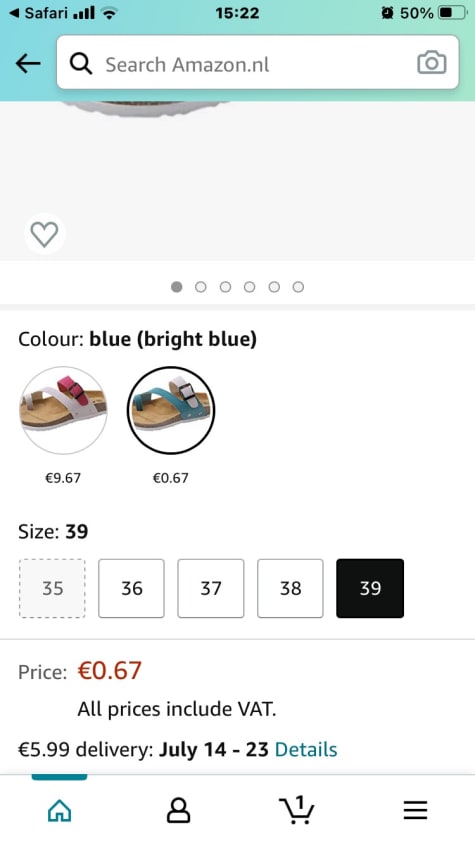Select size 36
475x845 pixels.
(132, 588)
